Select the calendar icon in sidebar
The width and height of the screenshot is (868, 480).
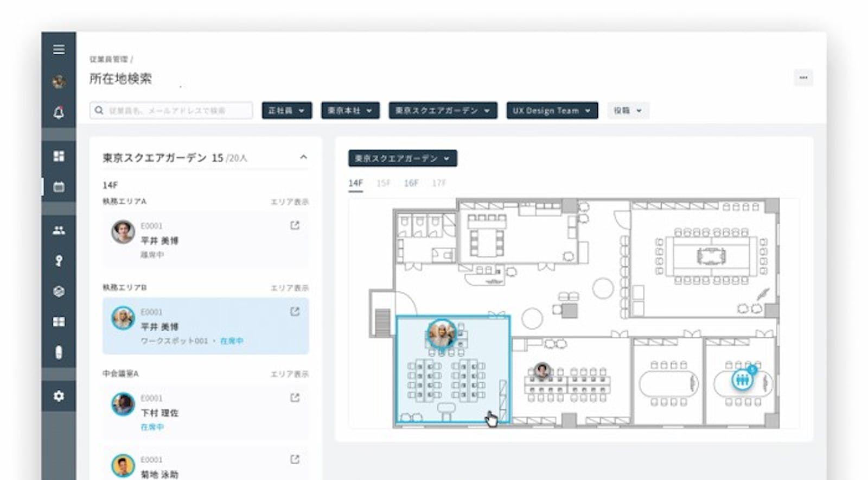click(59, 187)
